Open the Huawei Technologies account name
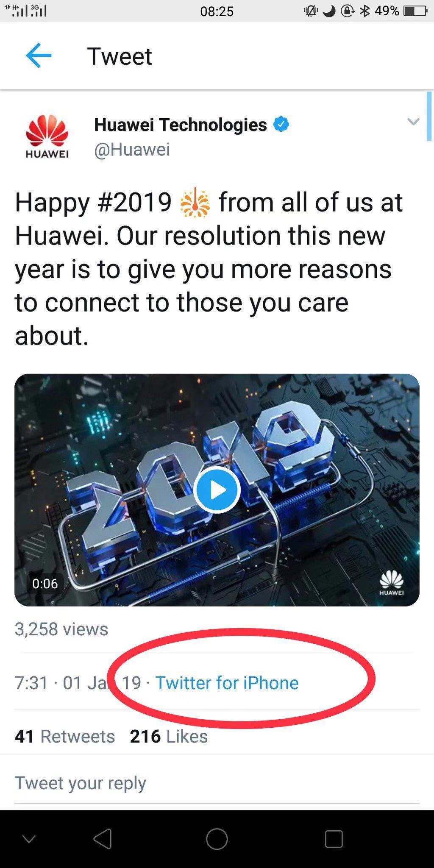 coord(181,125)
